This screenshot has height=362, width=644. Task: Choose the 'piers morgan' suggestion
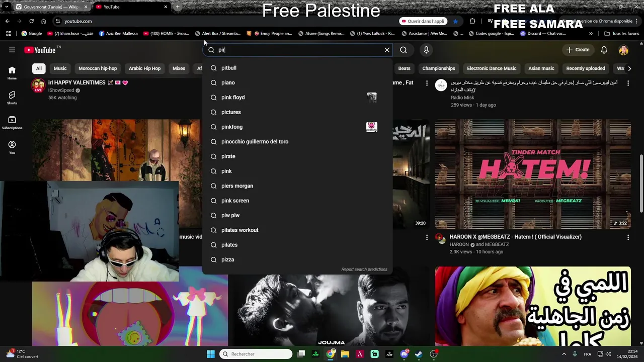[x=297, y=186]
